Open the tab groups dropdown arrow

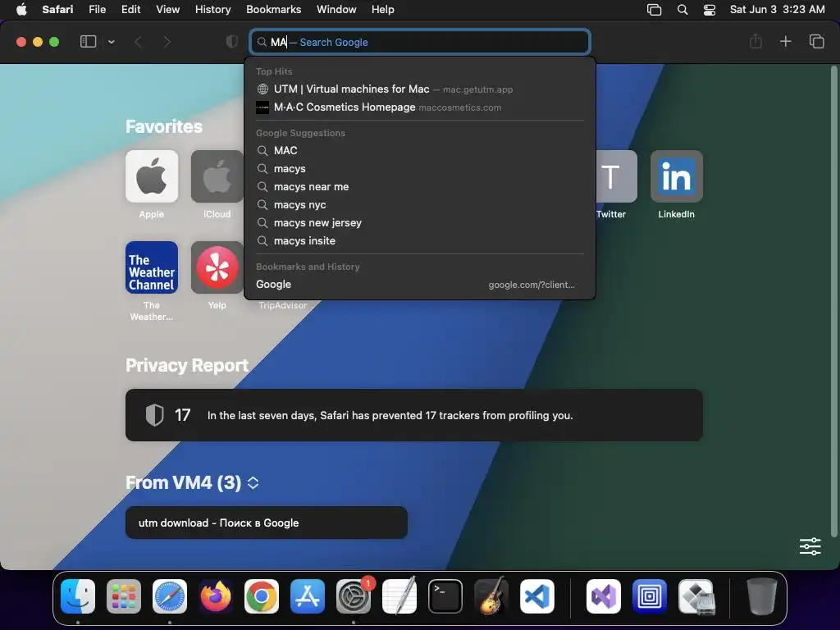[x=111, y=42]
